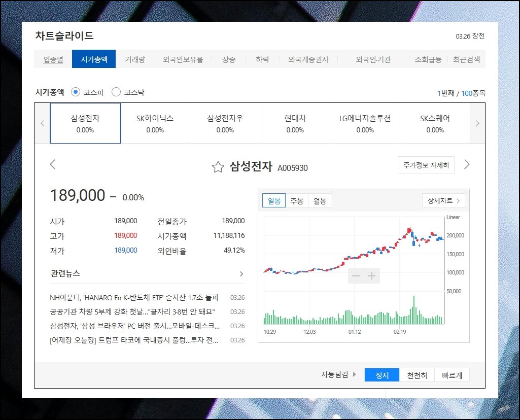520x420 pixels.
Task: Click the 외인비율 value 49.12%
Action: click(x=234, y=250)
